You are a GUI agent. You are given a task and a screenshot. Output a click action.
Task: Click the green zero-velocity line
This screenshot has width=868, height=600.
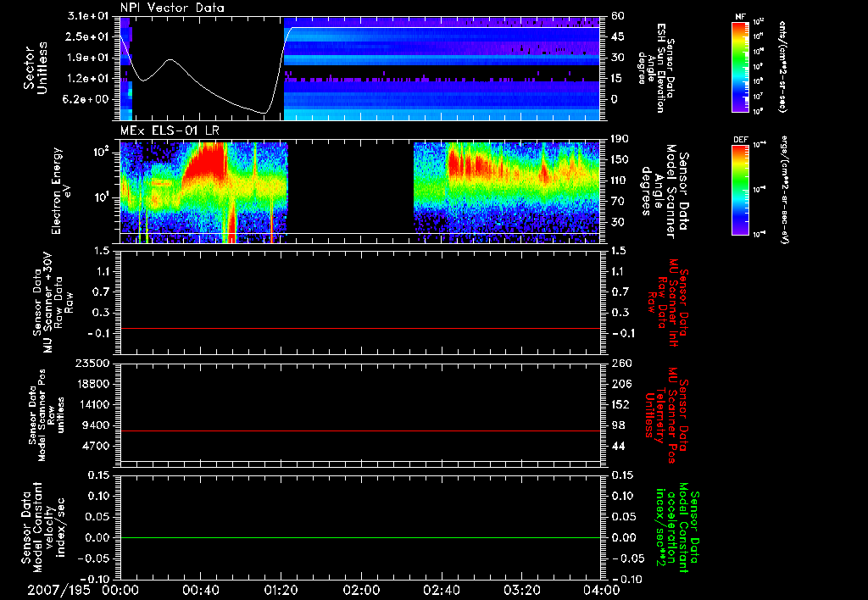[x=360, y=538]
